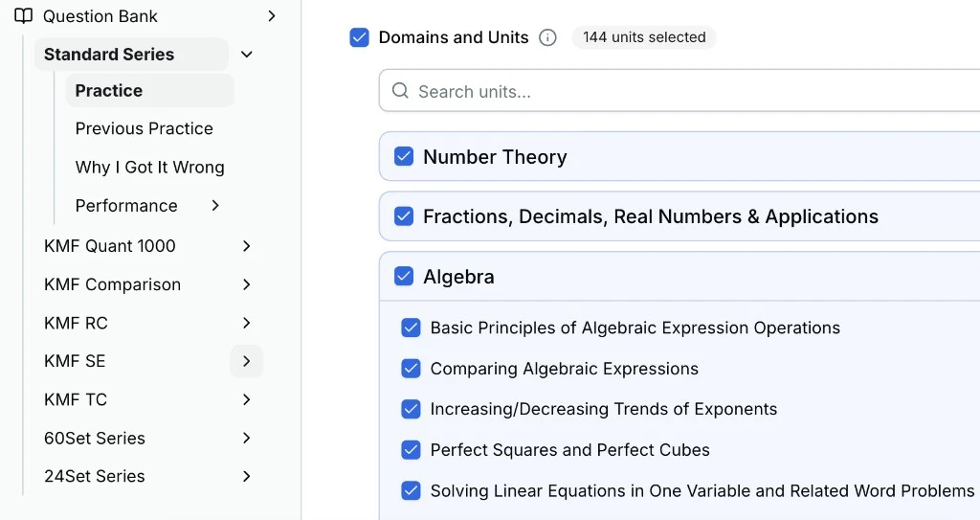Expand KMF SE chevron
The image size is (980, 520).
click(x=246, y=361)
